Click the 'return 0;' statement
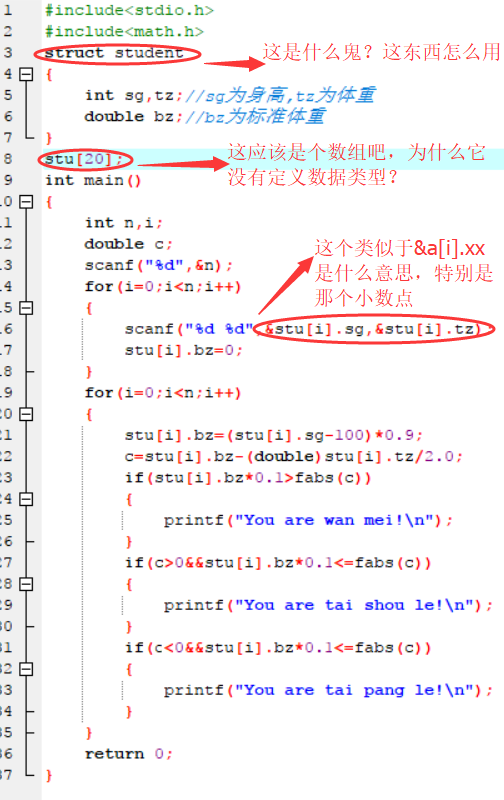This screenshot has height=800, width=504. [129, 754]
